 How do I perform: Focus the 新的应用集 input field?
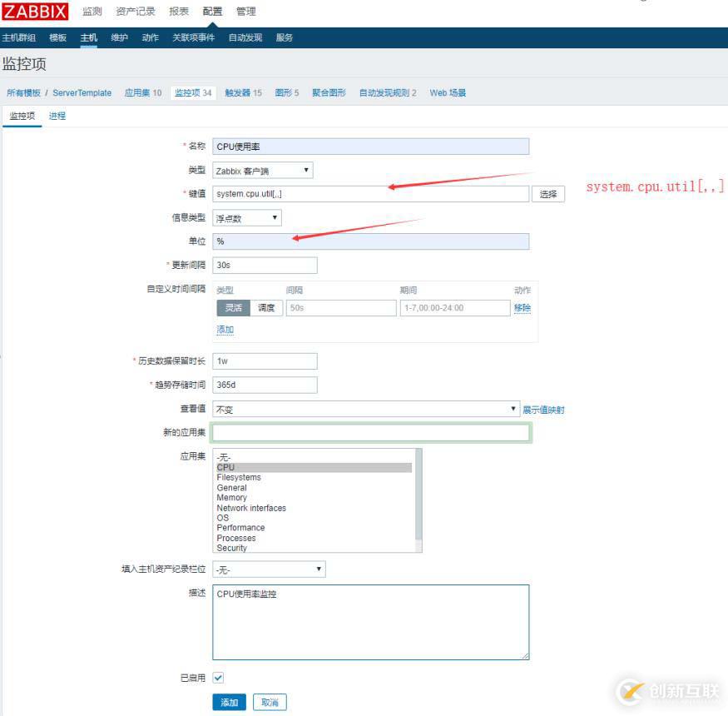pyautogui.click(x=370, y=433)
